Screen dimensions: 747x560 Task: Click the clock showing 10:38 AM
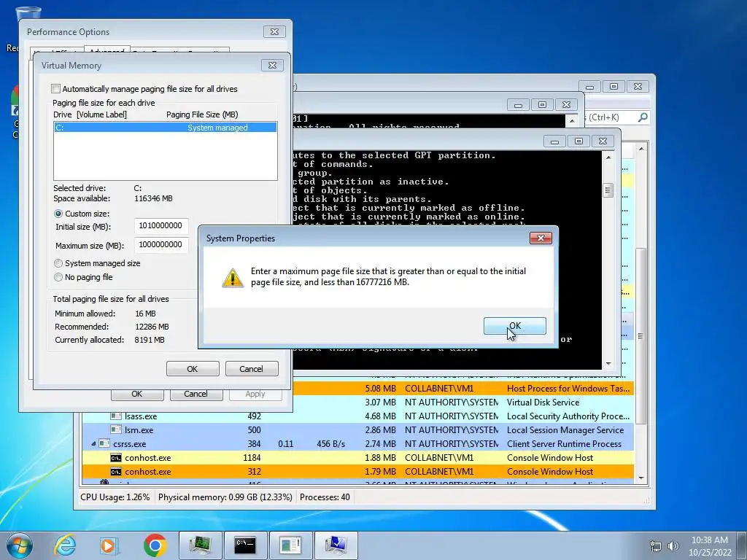pyautogui.click(x=709, y=540)
